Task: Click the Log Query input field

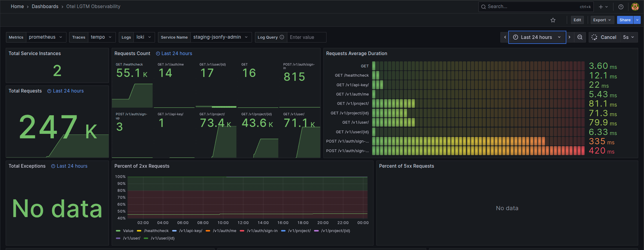Action: (306, 37)
